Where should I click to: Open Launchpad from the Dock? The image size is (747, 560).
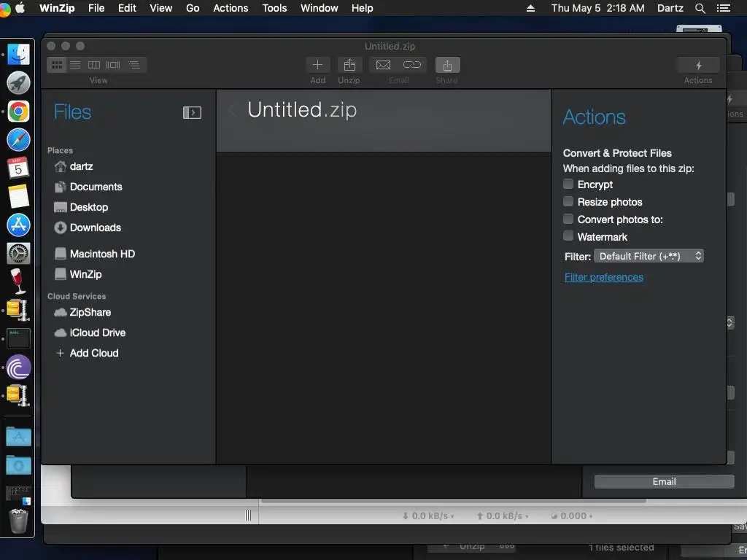[18, 83]
